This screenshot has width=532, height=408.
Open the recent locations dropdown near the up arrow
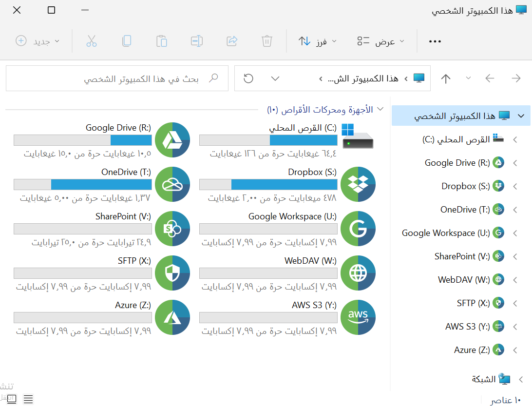point(469,78)
